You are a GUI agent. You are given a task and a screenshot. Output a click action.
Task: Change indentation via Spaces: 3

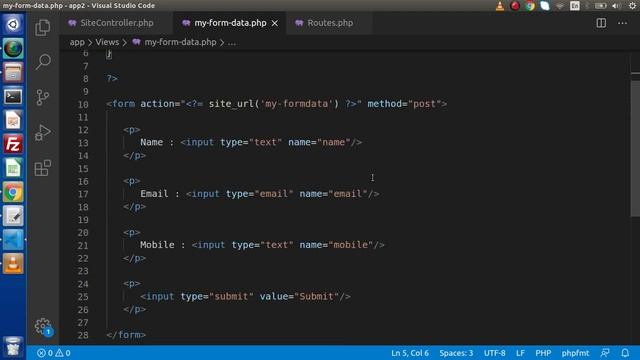point(456,353)
